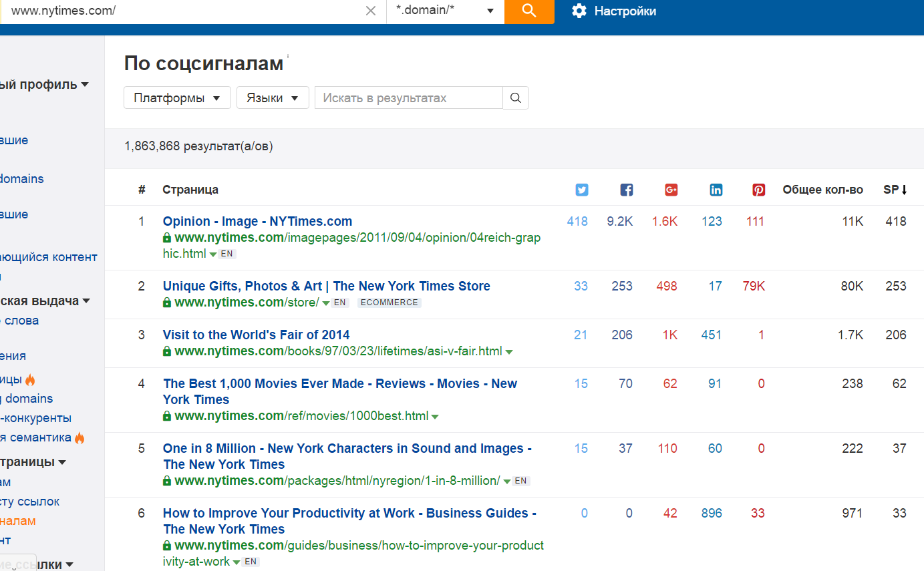Click the magnifier beside Искать в результатах
924x571 pixels.
(x=515, y=98)
